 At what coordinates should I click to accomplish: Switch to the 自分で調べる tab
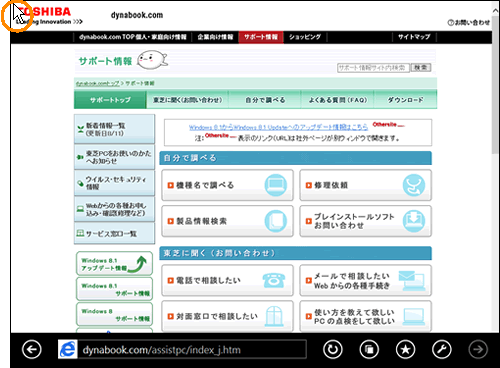pos(265,100)
